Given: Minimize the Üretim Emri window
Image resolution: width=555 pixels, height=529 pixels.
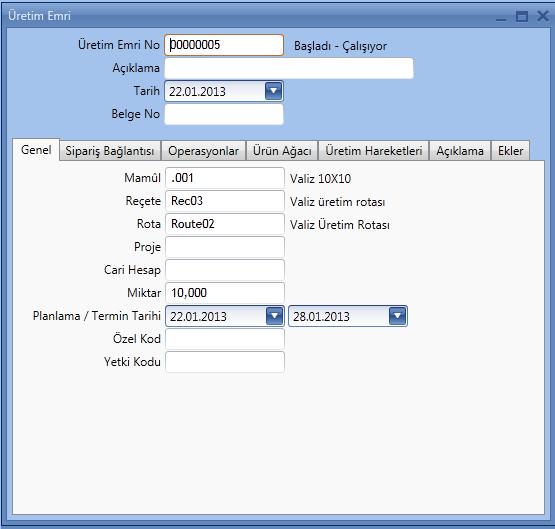Looking at the screenshot, I should [501, 17].
